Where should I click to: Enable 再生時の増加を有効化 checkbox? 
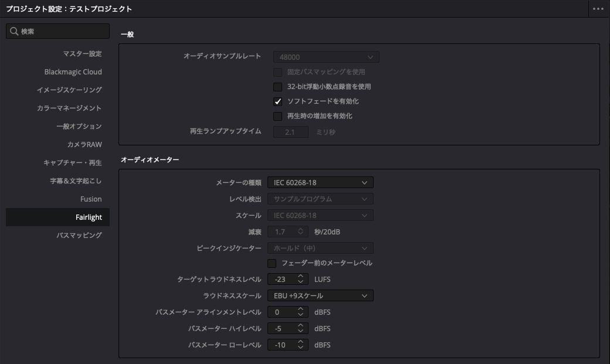[x=278, y=116]
